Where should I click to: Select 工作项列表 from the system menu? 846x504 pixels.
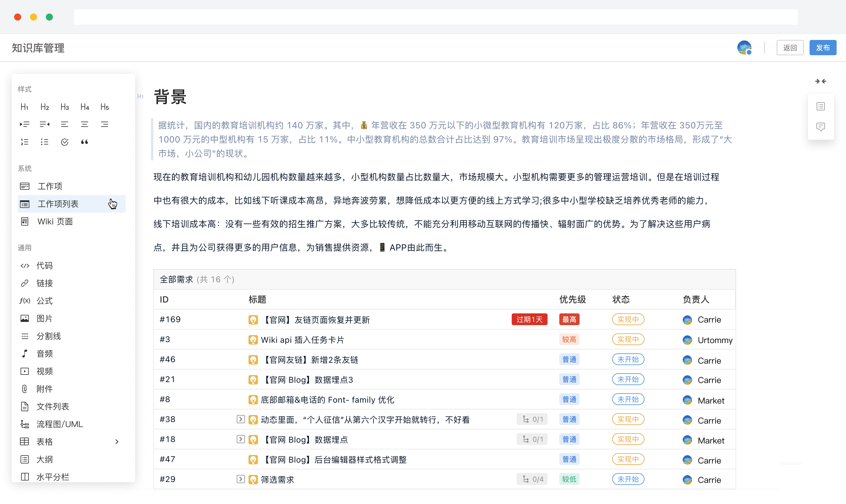(x=58, y=204)
